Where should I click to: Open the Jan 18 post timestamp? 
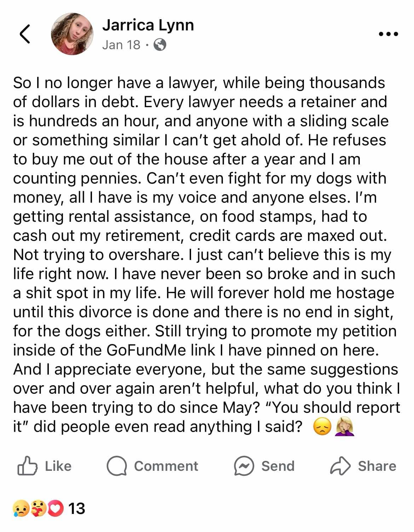tap(121, 45)
